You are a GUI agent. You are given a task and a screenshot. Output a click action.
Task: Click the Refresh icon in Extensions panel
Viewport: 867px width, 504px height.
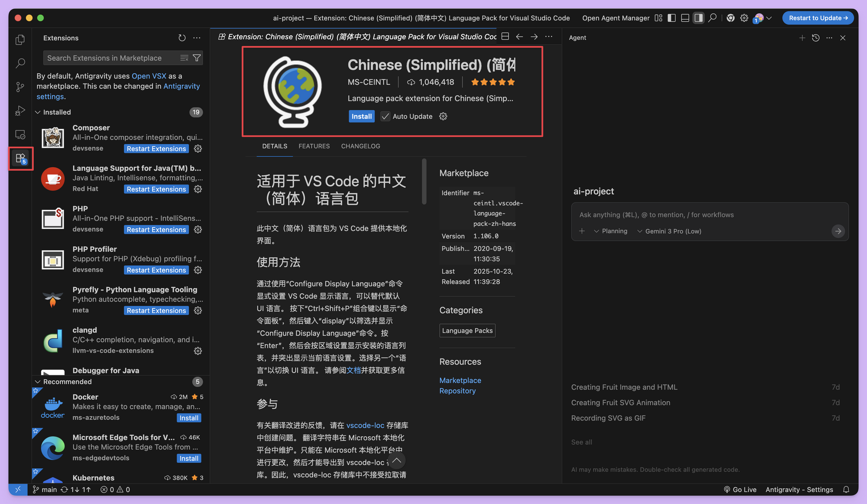click(182, 38)
